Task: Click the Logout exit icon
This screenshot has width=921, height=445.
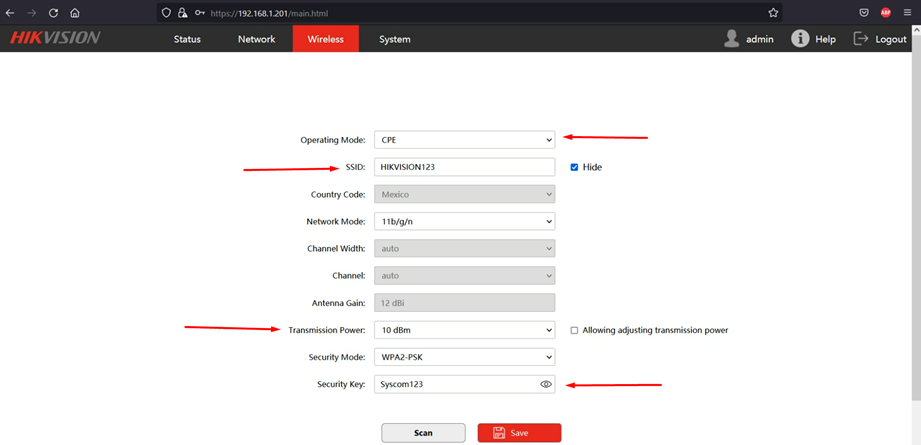Action: point(861,39)
